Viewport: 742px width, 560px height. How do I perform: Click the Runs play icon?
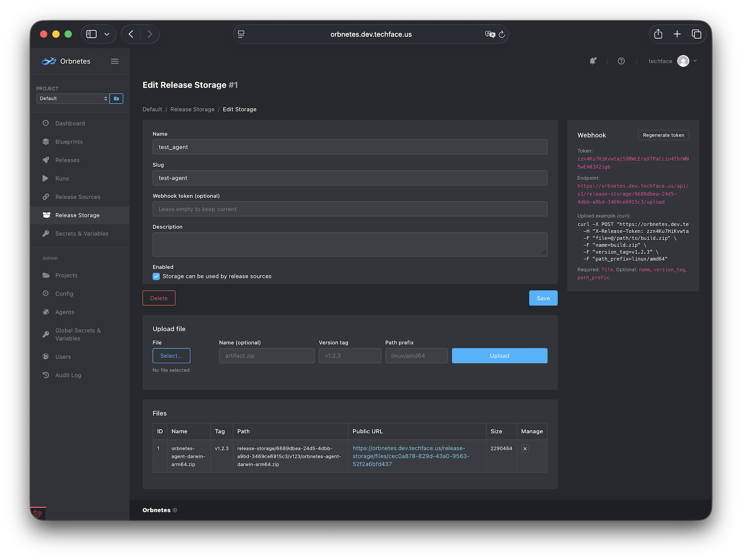(45, 178)
